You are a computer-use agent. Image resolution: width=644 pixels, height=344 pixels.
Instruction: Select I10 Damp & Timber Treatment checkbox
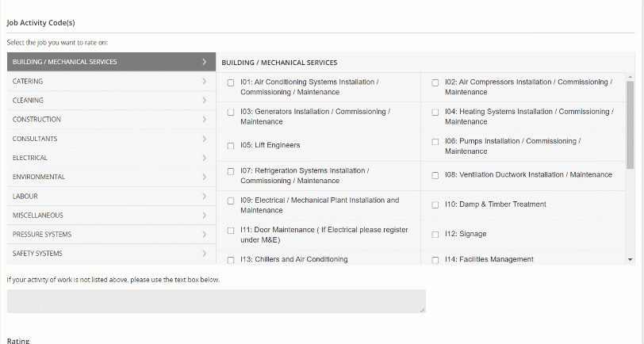point(435,205)
